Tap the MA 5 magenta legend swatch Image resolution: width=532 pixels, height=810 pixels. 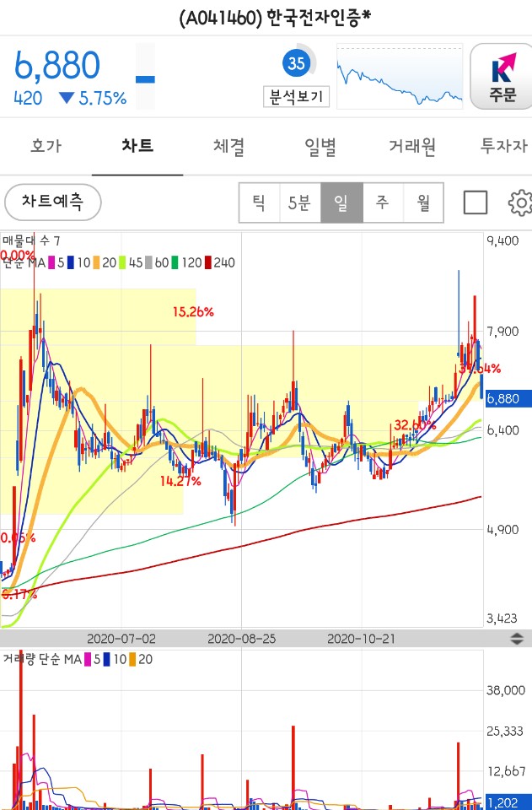click(x=51, y=263)
